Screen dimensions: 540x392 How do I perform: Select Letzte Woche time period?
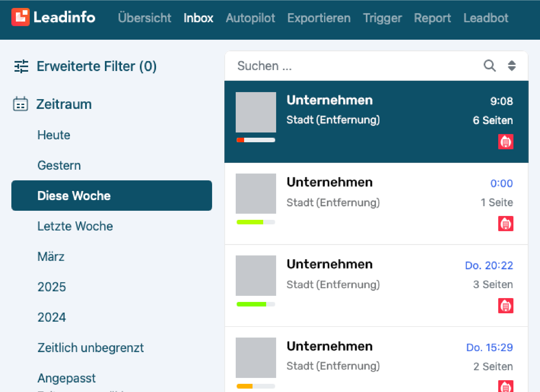pyautogui.click(x=75, y=226)
